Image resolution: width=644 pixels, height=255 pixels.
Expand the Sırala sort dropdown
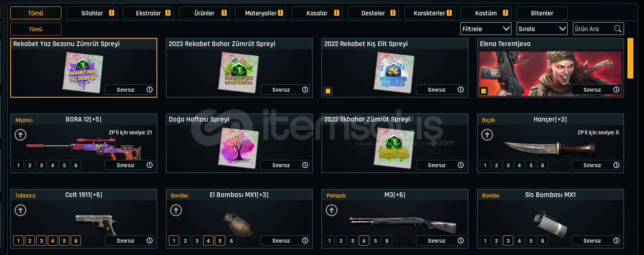[x=542, y=29]
